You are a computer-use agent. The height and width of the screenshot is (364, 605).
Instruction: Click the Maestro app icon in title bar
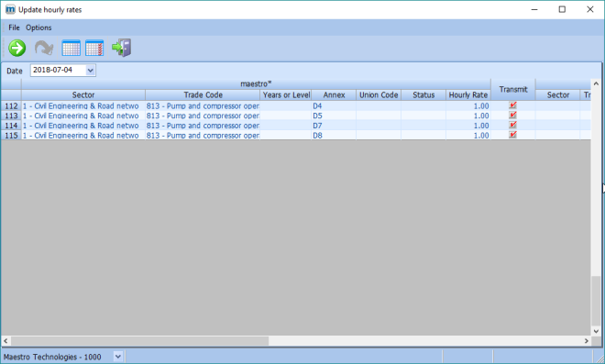10,9
